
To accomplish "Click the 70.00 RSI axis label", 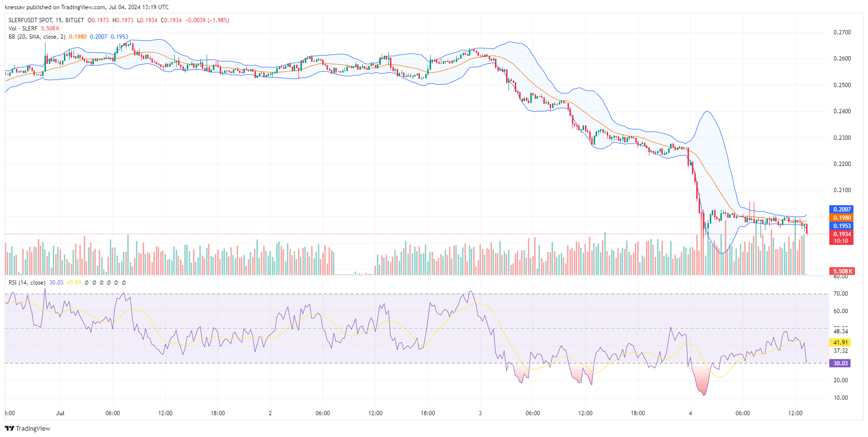I will coord(840,294).
